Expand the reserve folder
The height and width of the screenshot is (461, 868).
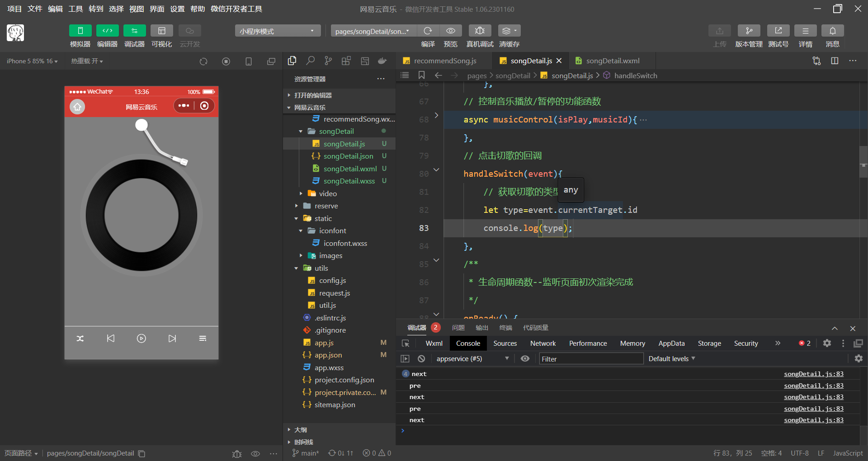(297, 206)
